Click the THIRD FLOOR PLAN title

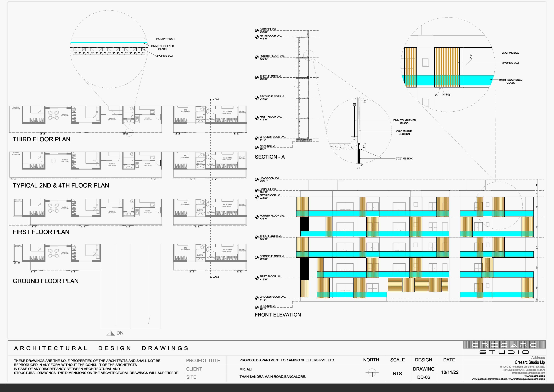[x=41, y=139]
